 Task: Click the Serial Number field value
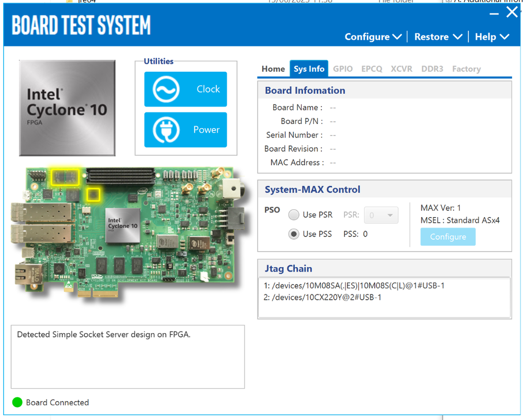click(332, 135)
